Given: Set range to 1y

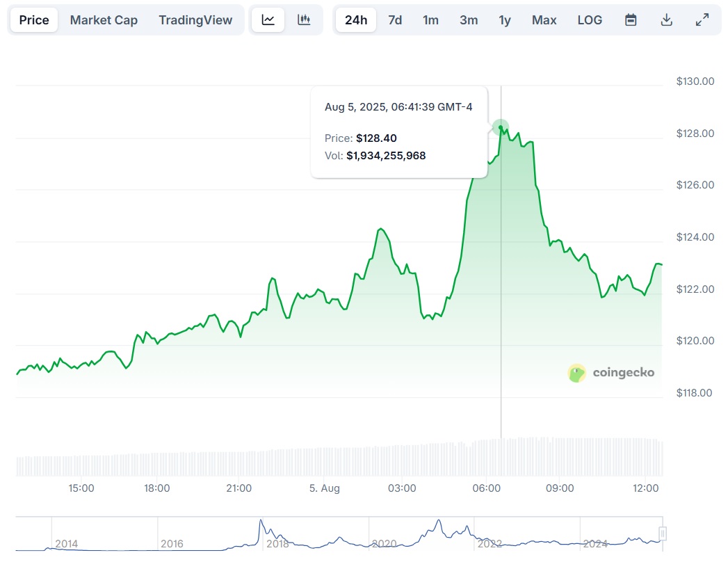Looking at the screenshot, I should tap(505, 20).
